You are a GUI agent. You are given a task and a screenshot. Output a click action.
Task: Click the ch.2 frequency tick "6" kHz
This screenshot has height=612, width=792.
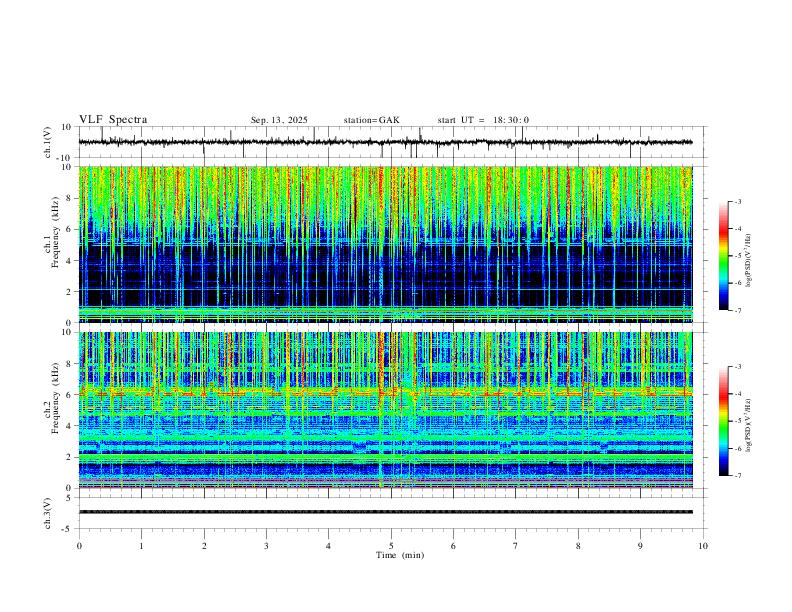coord(70,394)
